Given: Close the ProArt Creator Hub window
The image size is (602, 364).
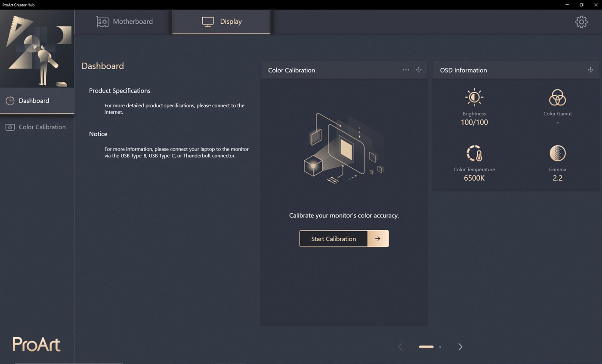Looking at the screenshot, I should coord(596,5).
